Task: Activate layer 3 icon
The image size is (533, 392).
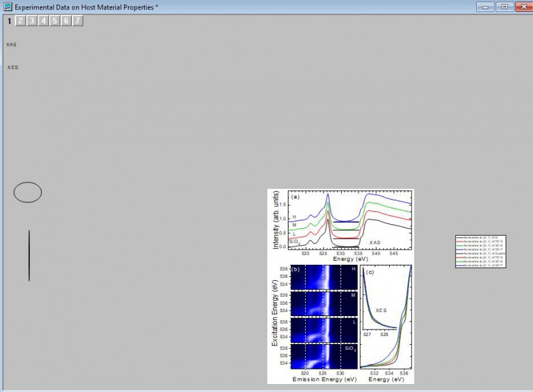Action: 32,21
